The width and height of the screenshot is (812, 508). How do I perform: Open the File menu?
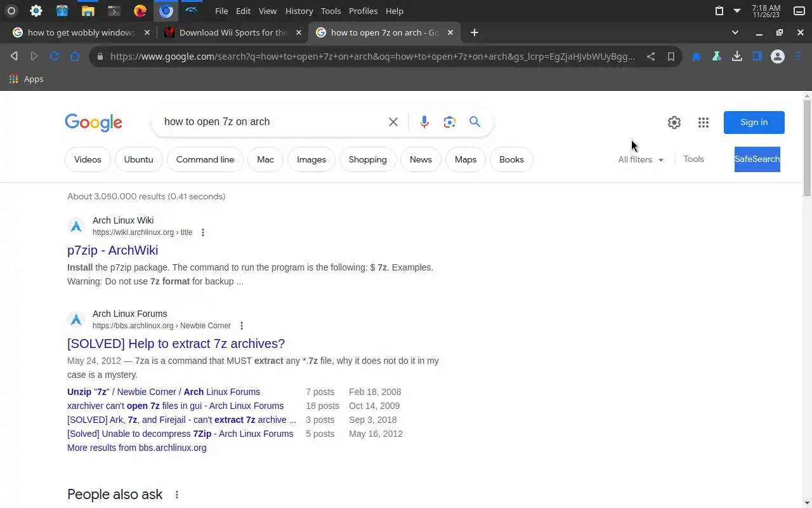click(x=221, y=11)
